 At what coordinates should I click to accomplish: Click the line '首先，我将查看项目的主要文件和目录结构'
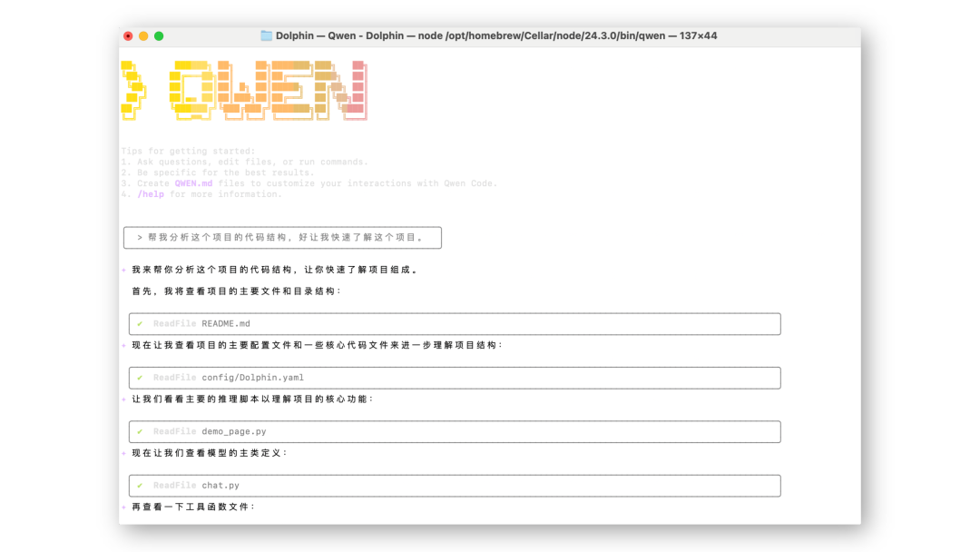[237, 291]
